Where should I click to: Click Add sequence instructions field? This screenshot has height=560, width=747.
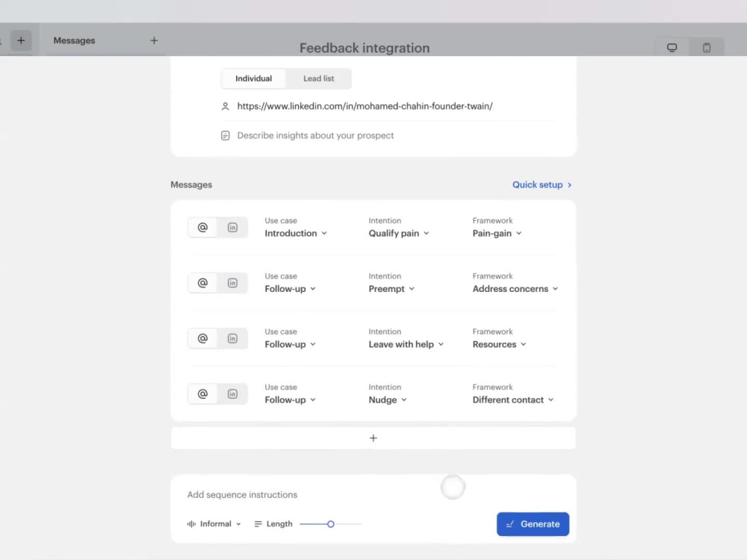pos(242,495)
